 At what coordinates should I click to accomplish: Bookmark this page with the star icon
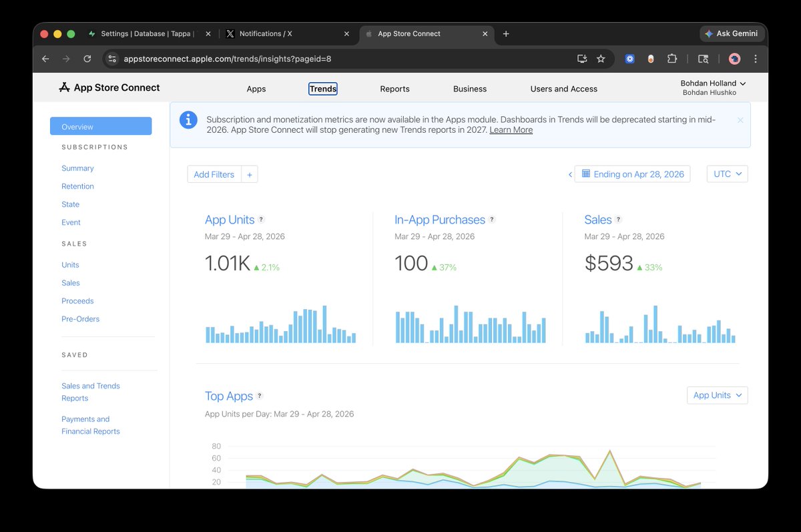[x=601, y=59]
